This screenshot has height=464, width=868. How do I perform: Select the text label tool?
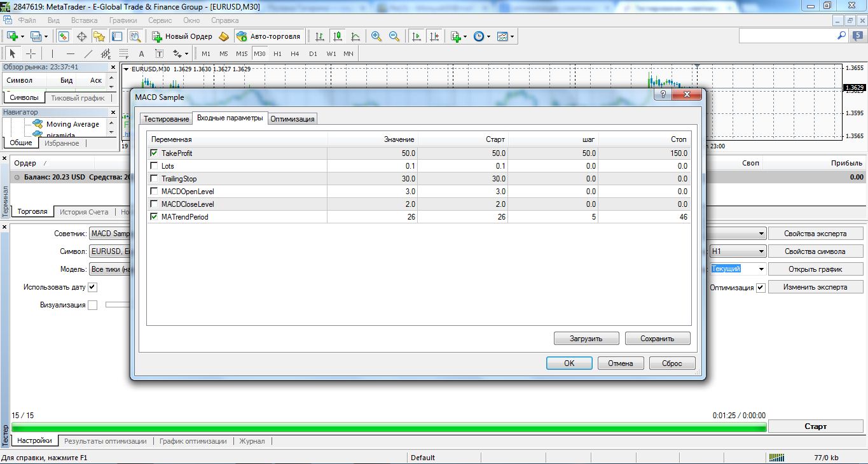point(159,53)
